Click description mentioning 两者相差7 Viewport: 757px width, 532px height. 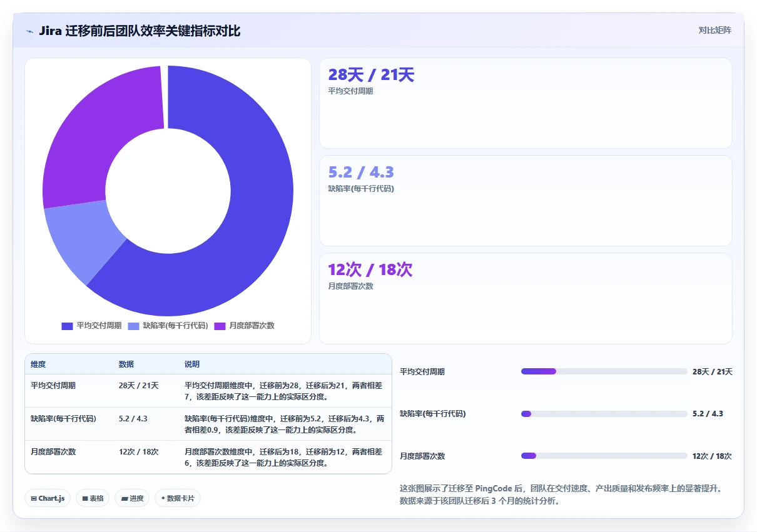[283, 391]
